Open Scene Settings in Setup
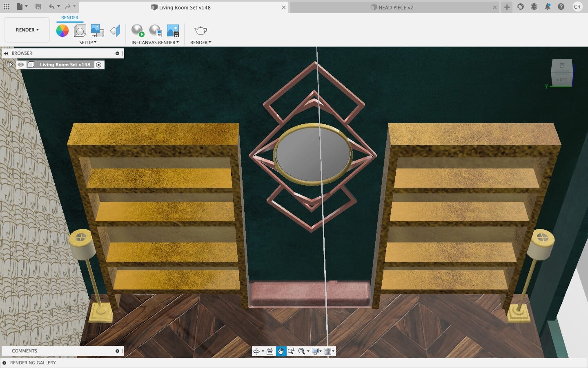588x368 pixels. pos(80,31)
